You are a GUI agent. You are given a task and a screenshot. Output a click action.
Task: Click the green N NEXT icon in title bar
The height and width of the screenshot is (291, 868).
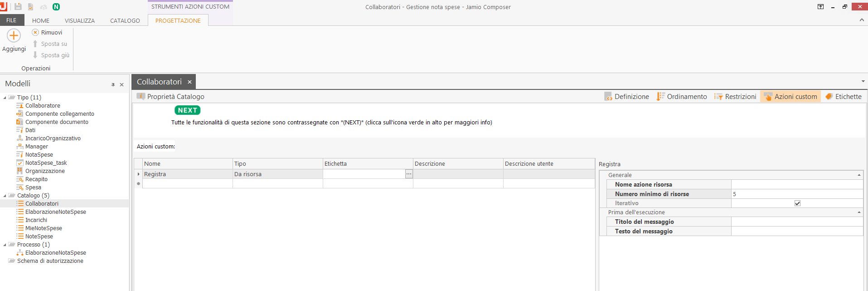(x=56, y=7)
